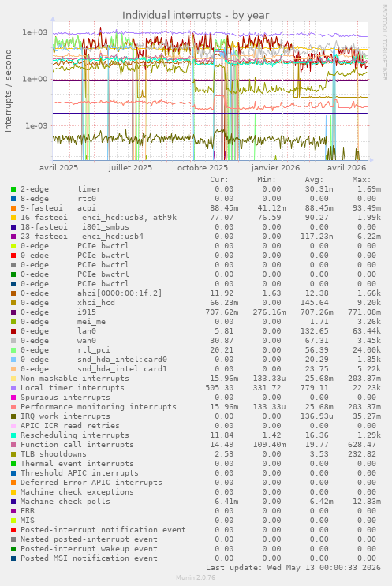The image size is (392, 586).
Task: Click the magenta Spurious interrupts swatch
Action: click(x=13, y=398)
